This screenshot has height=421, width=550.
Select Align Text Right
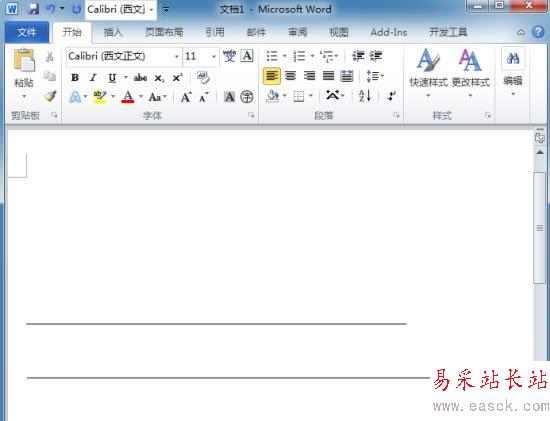point(309,76)
